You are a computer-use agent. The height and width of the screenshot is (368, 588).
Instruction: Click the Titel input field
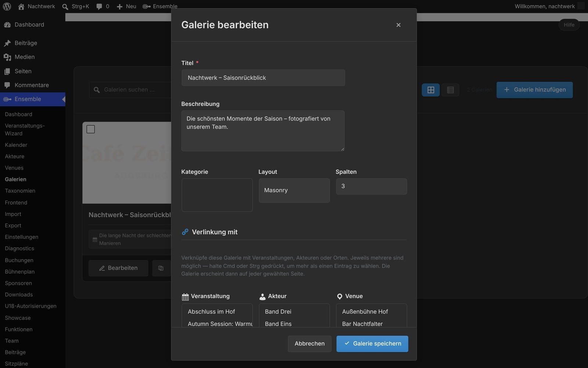coord(263,78)
